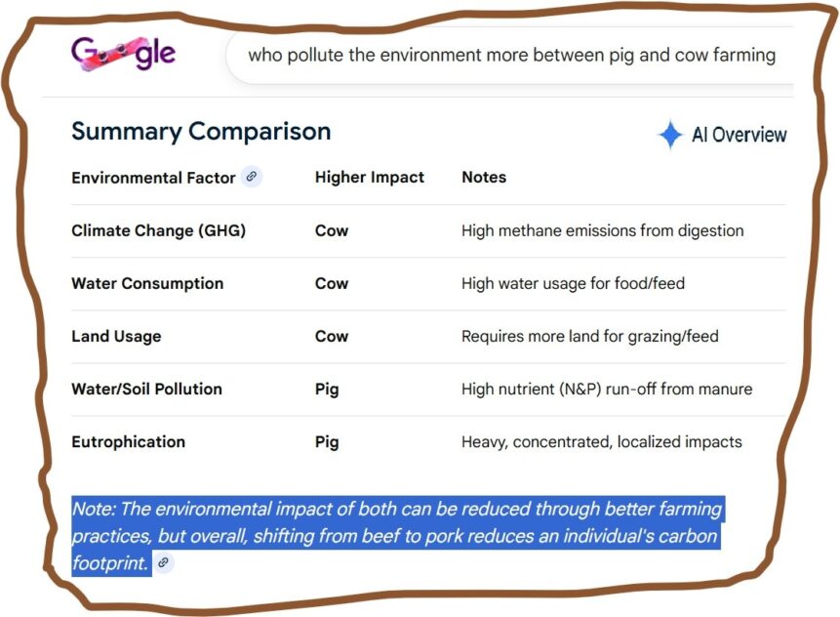The image size is (840, 617).
Task: Focus the search box containing the pollution query
Action: click(511, 56)
